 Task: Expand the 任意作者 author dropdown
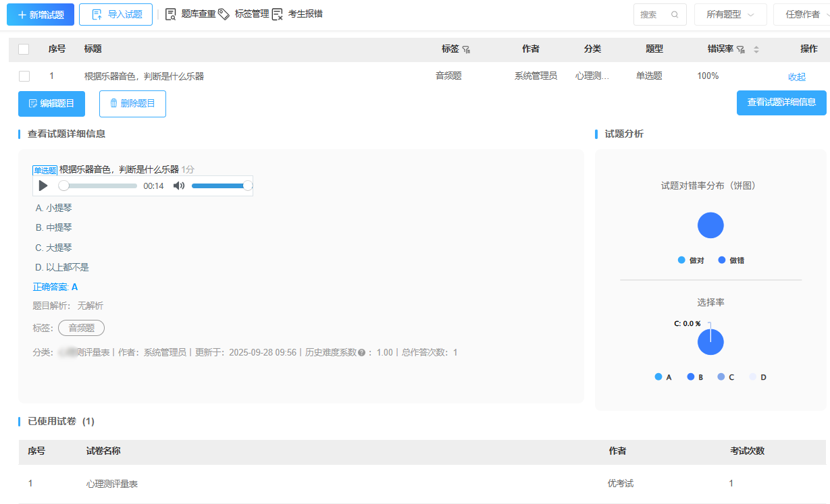tap(802, 14)
